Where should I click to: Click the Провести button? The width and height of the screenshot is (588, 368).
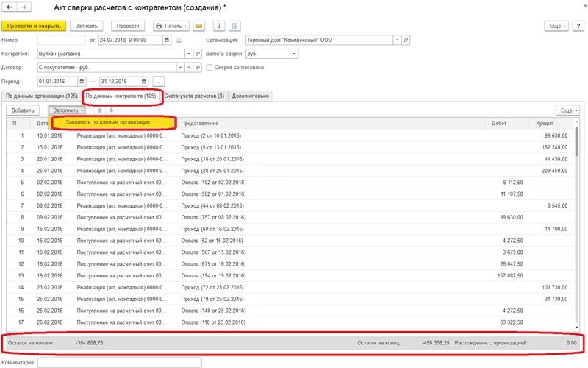coord(128,26)
